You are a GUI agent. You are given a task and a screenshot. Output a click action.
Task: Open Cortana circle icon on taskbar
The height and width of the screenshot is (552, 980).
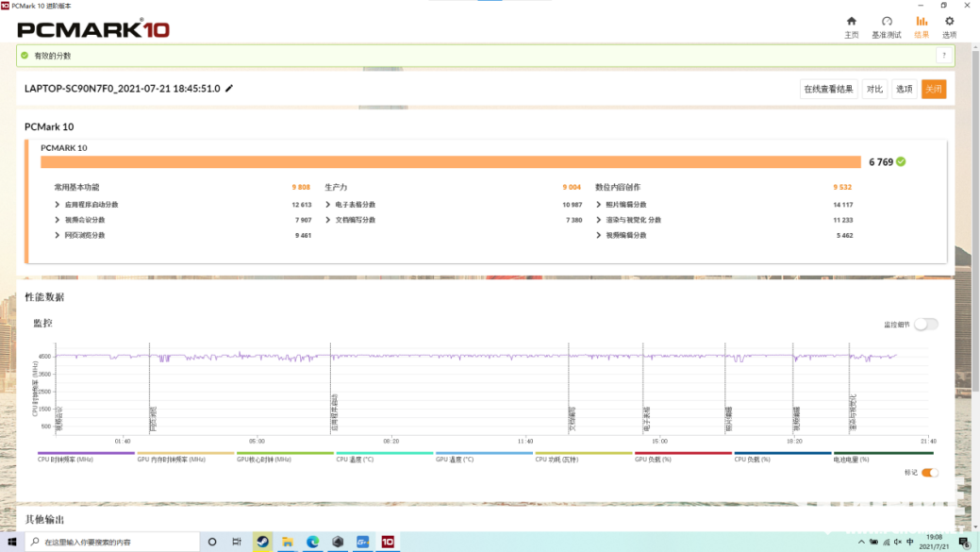pos(212,542)
